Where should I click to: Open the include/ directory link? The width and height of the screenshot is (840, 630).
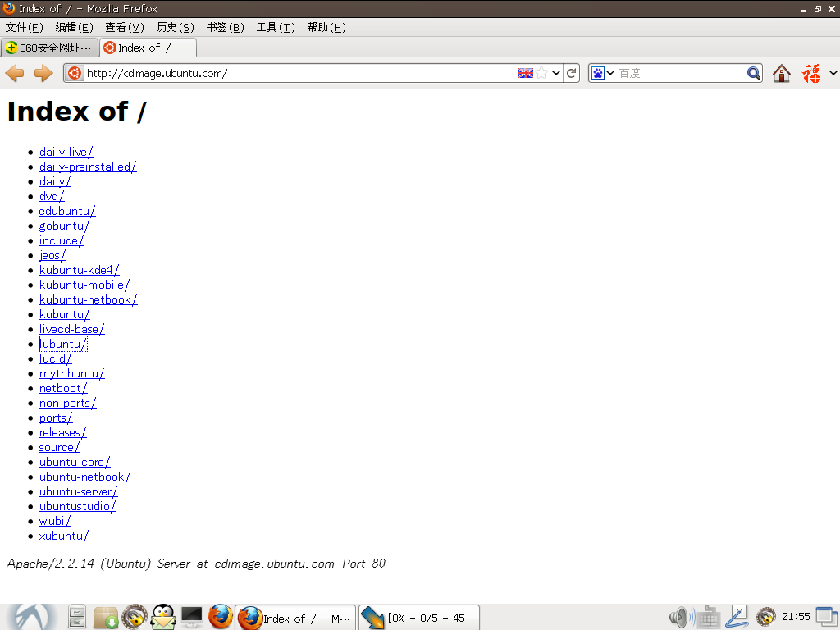(62, 240)
